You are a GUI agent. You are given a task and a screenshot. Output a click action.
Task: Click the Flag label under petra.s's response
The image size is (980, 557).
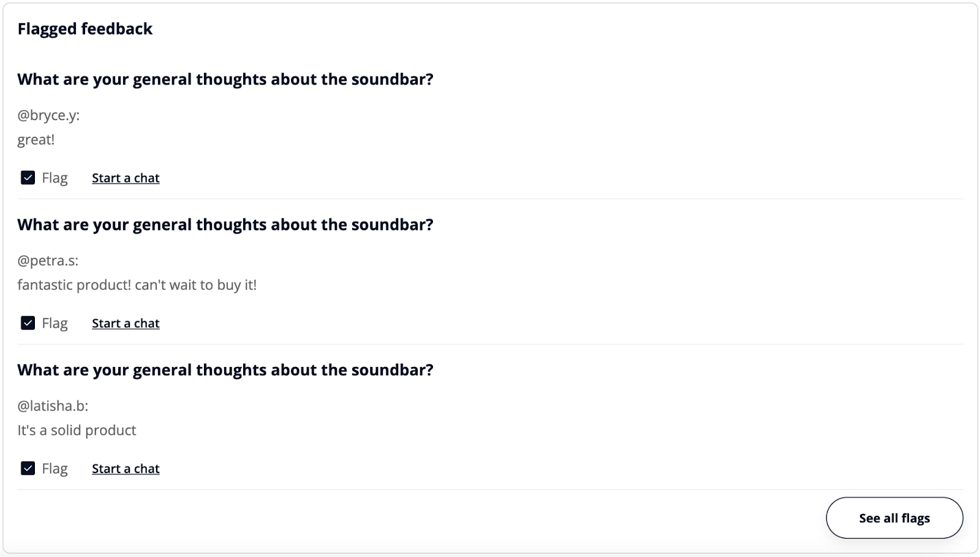point(55,323)
